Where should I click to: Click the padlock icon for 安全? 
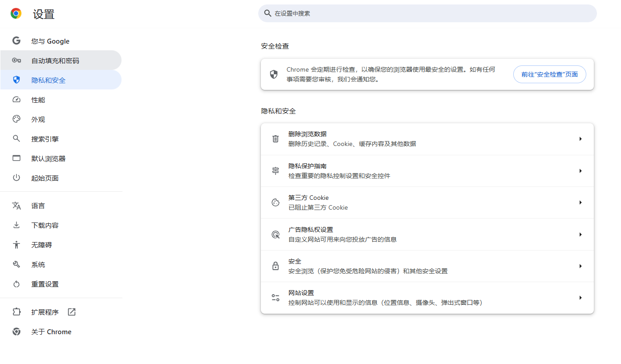276,266
